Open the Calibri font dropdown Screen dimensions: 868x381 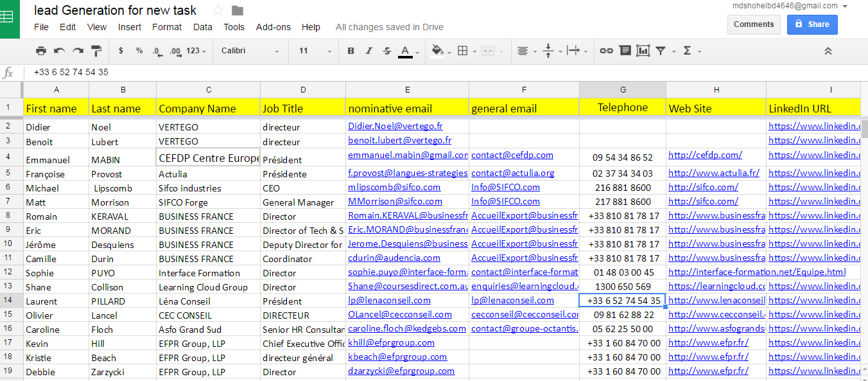(250, 51)
